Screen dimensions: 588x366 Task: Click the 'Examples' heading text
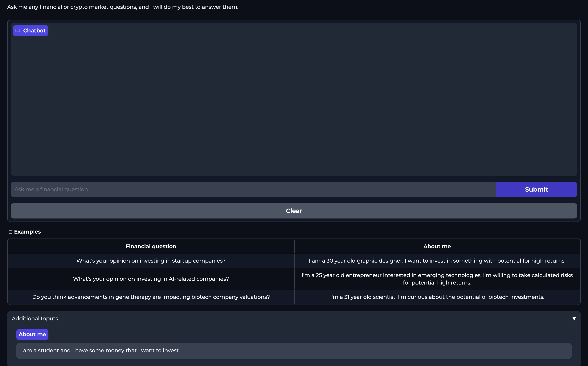coord(27,232)
